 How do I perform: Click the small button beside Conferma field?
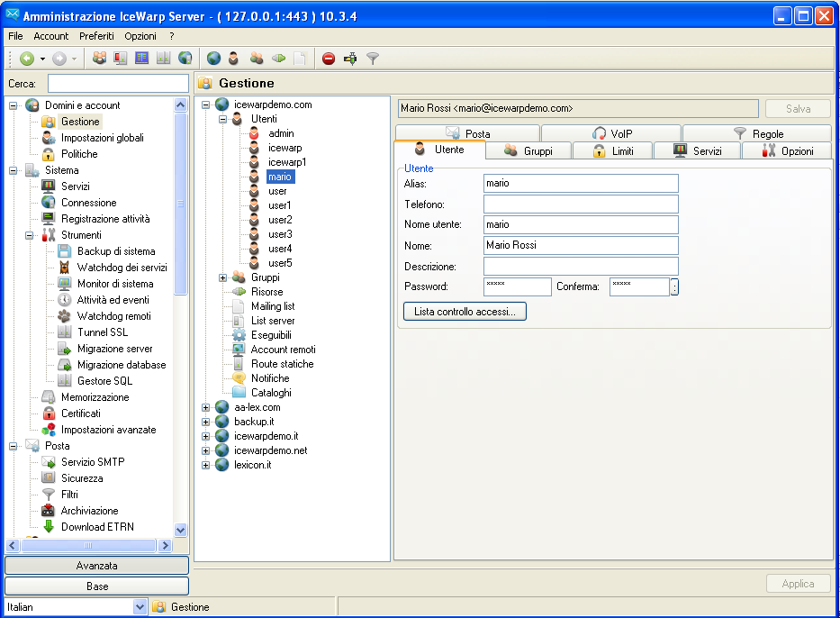tap(674, 286)
